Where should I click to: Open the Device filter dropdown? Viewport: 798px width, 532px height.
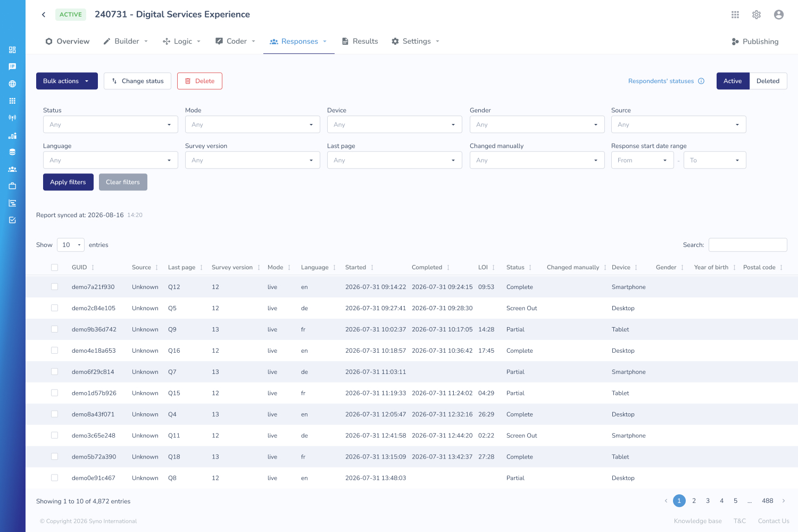394,124
